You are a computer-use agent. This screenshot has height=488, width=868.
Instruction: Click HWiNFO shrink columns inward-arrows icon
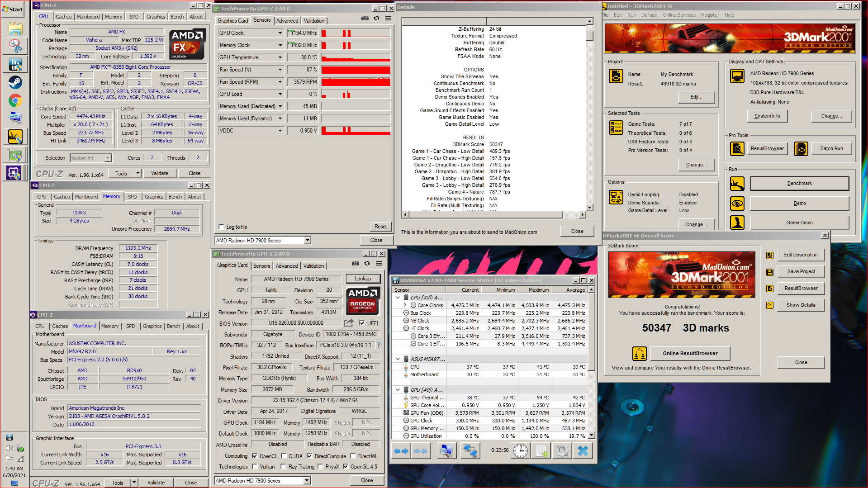420,451
